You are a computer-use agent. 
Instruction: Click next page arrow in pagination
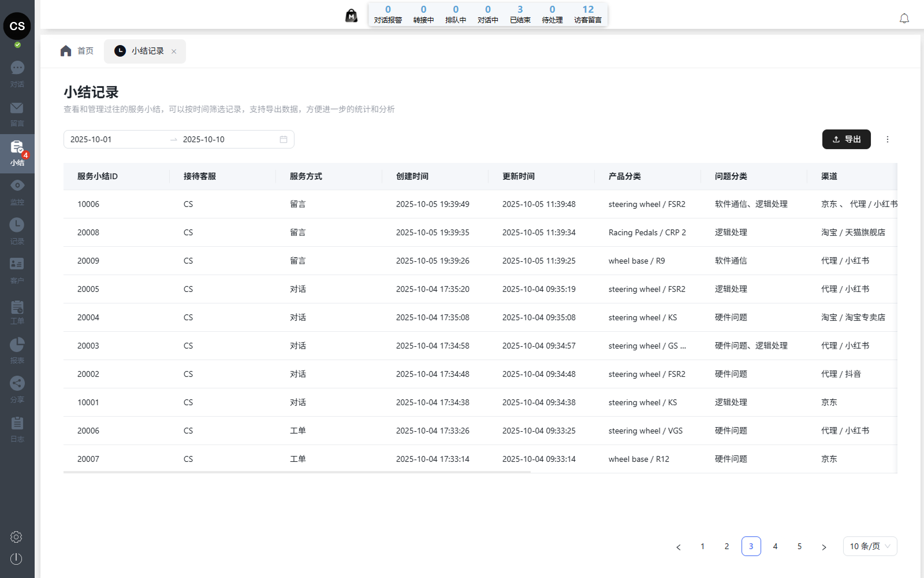[x=824, y=547]
